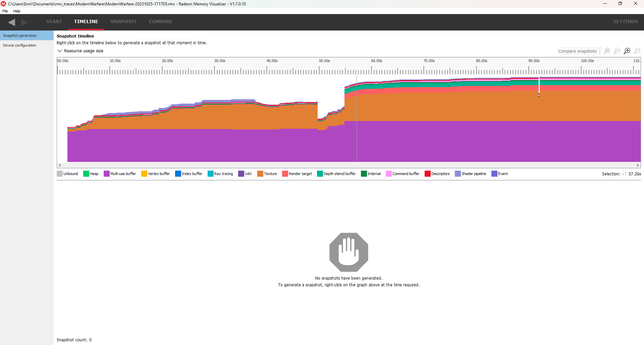Click the Radeon Memory Visualizer title icon

pyautogui.click(x=3, y=4)
